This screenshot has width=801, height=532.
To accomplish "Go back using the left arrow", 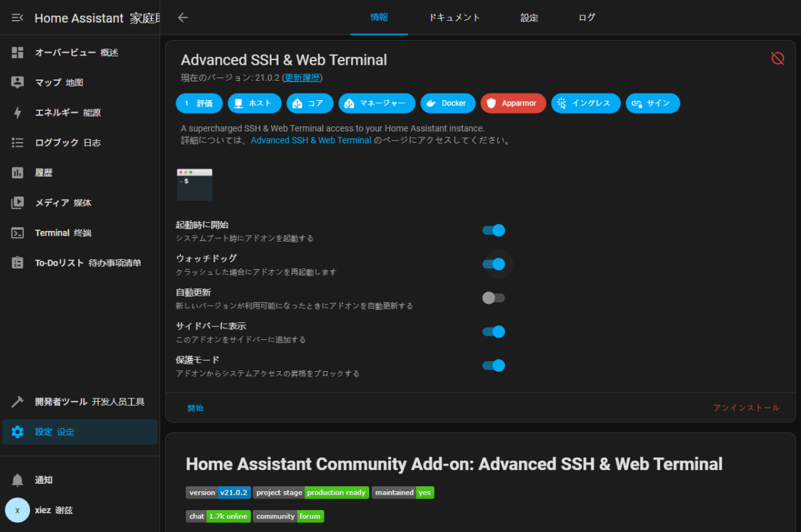I will 183,18.
